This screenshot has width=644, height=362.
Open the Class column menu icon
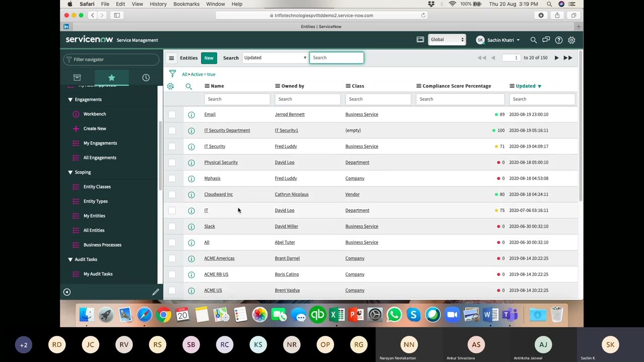click(x=348, y=86)
